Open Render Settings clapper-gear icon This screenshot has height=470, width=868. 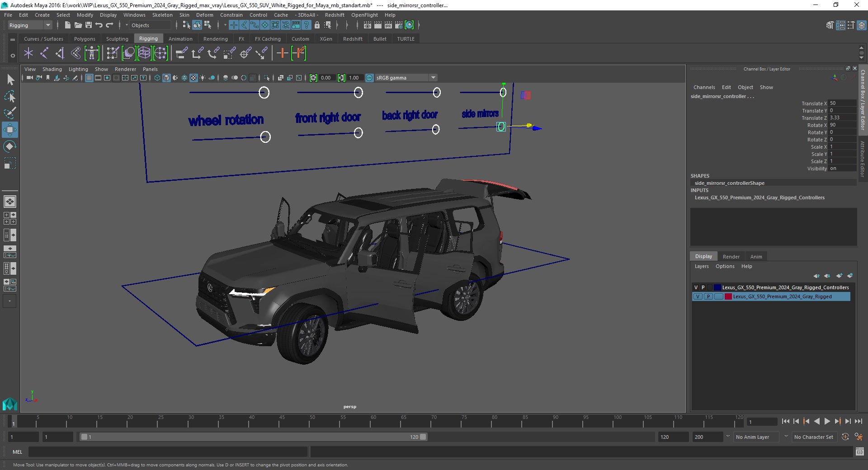[x=399, y=25]
